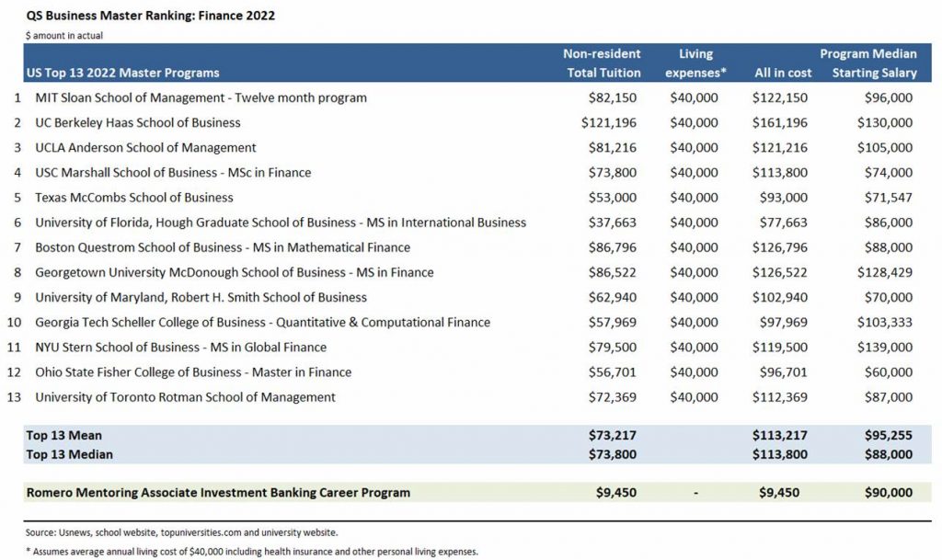Select 'Texas McCombs School of Business' name

(134, 198)
